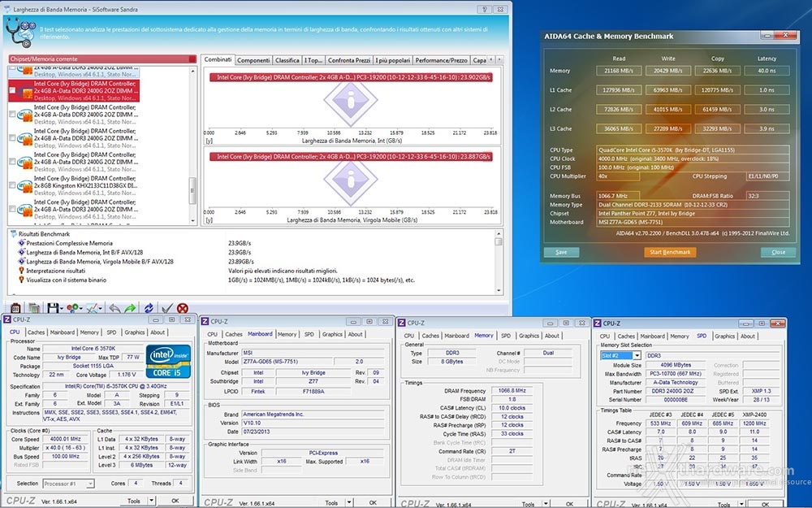Switch to the Classifica tab in Sandra
Screen dimensions: 812x508
(287, 60)
